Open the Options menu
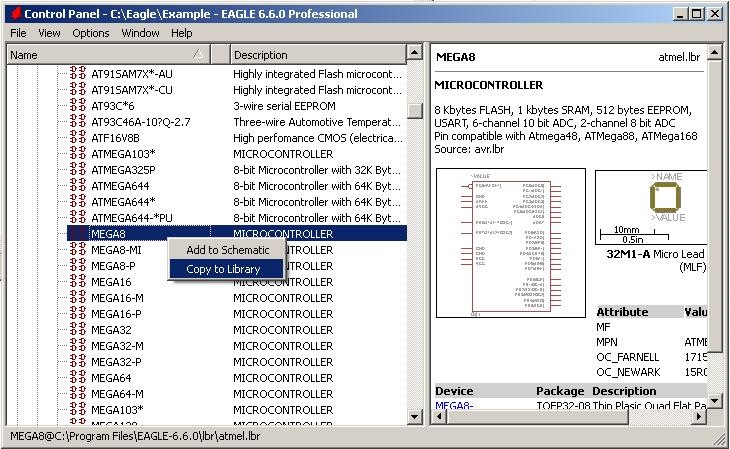Viewport: 730px width, 449px height. [90, 33]
